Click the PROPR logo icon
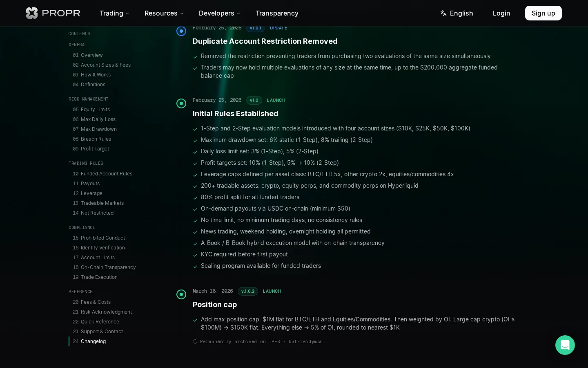The height and width of the screenshot is (368, 588). pyautogui.click(x=32, y=13)
